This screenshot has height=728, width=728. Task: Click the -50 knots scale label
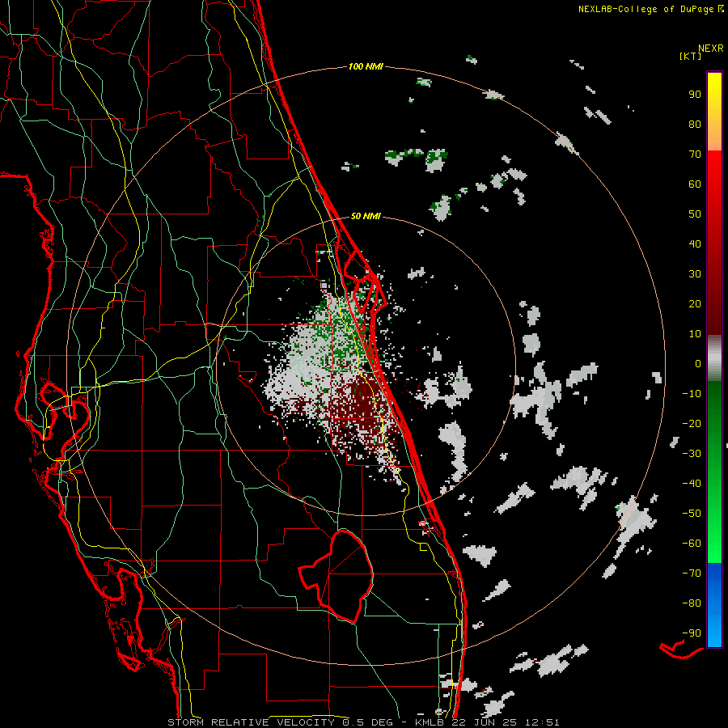tap(692, 514)
